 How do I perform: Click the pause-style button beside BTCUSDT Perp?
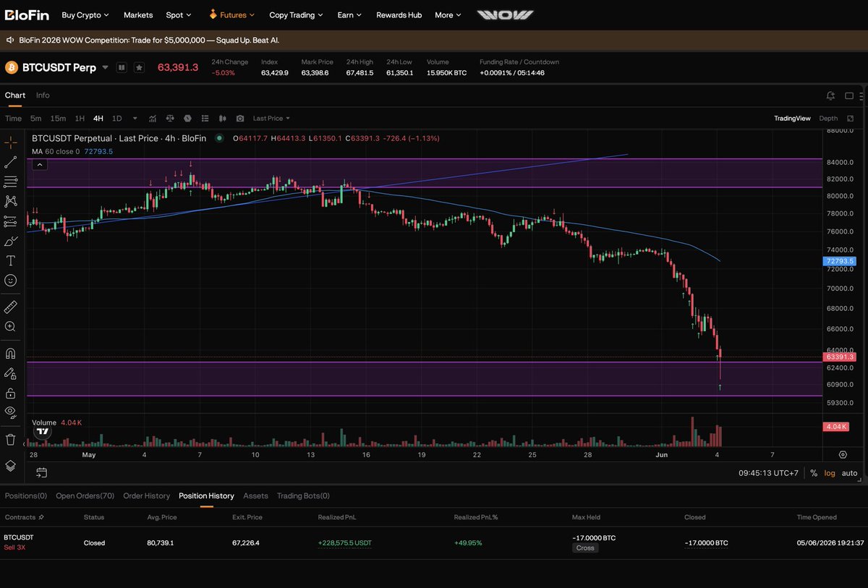(x=122, y=67)
